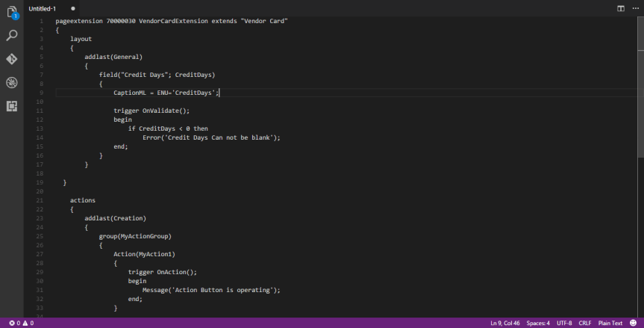Open the Extensions view icon
This screenshot has height=328, width=644.
[x=12, y=106]
